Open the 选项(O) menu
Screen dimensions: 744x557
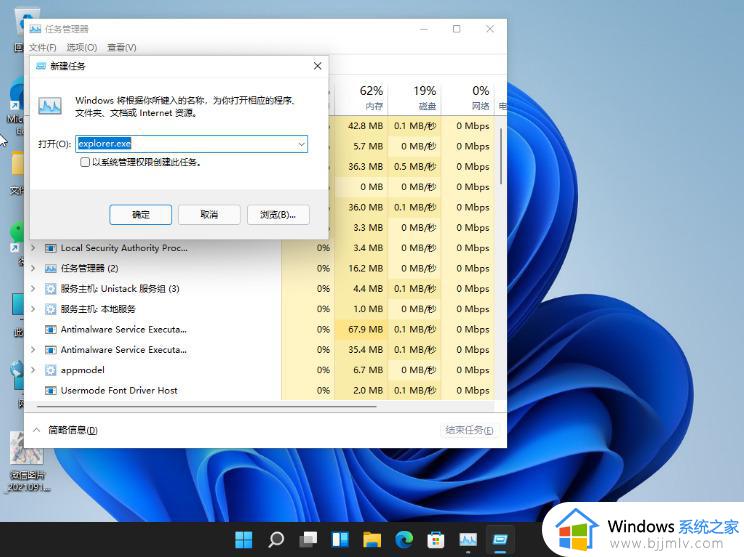coord(82,47)
